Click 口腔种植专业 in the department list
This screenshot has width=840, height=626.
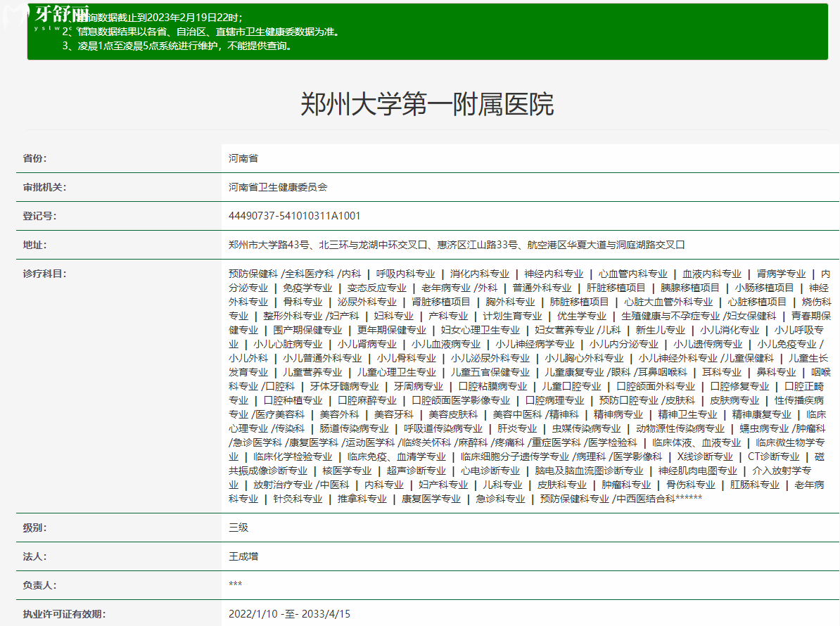coord(293,400)
